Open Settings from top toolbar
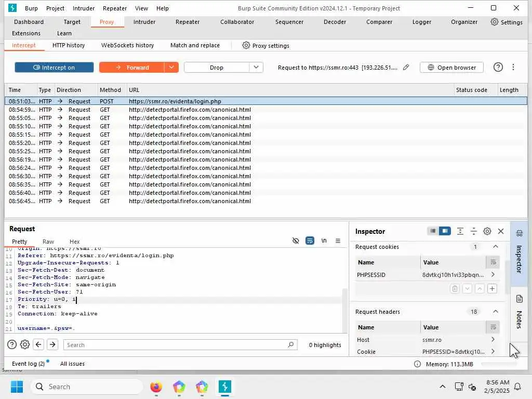 (x=507, y=22)
